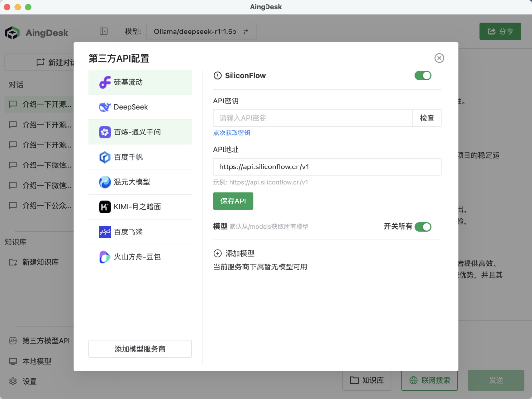The width and height of the screenshot is (532, 399).
Task: Toggle the 开关所有 models switch
Action: pyautogui.click(x=423, y=227)
